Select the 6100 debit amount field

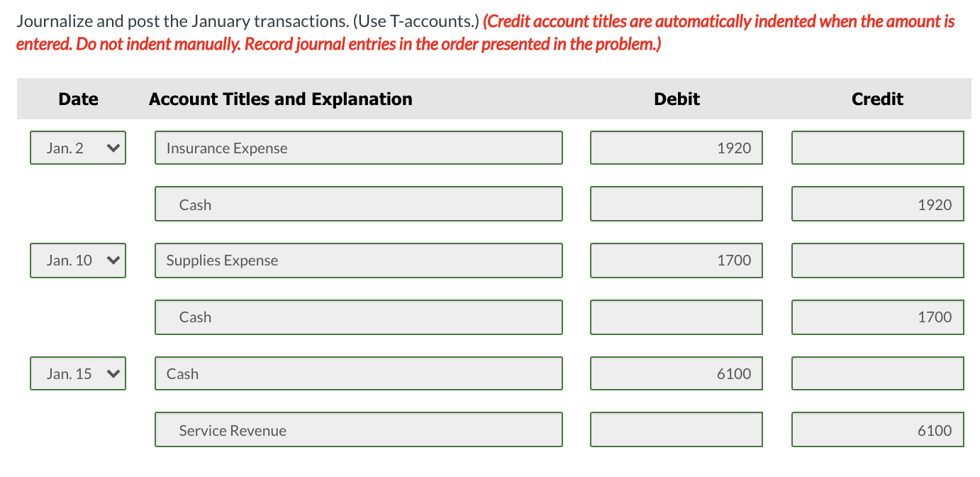coord(676,373)
